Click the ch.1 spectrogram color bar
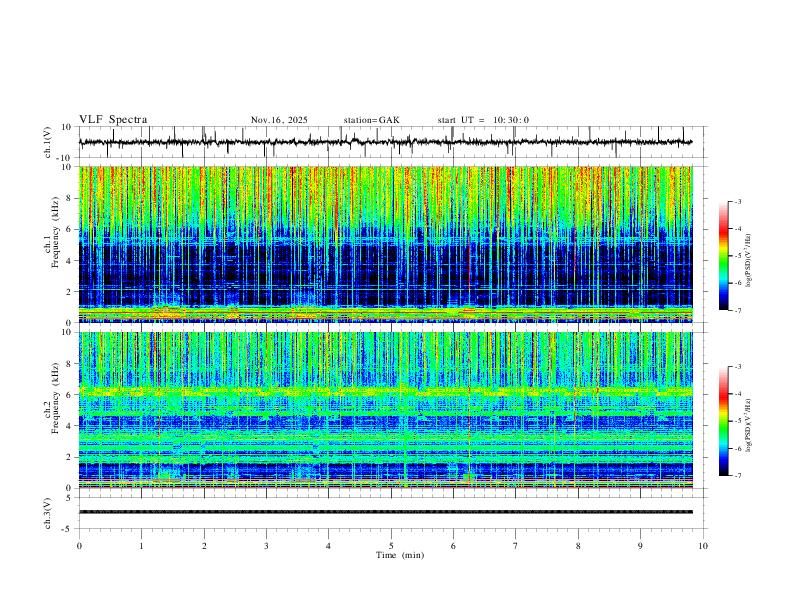This screenshot has height=612, width=792. (x=723, y=256)
